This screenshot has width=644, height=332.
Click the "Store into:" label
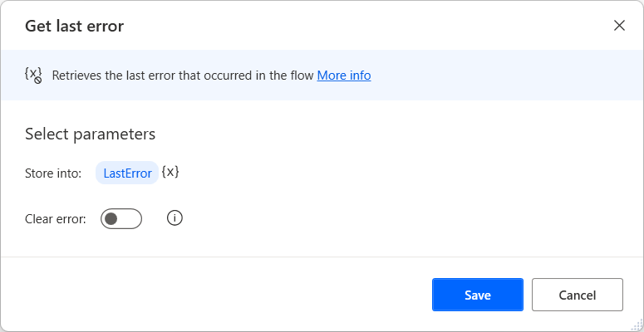coord(53,173)
